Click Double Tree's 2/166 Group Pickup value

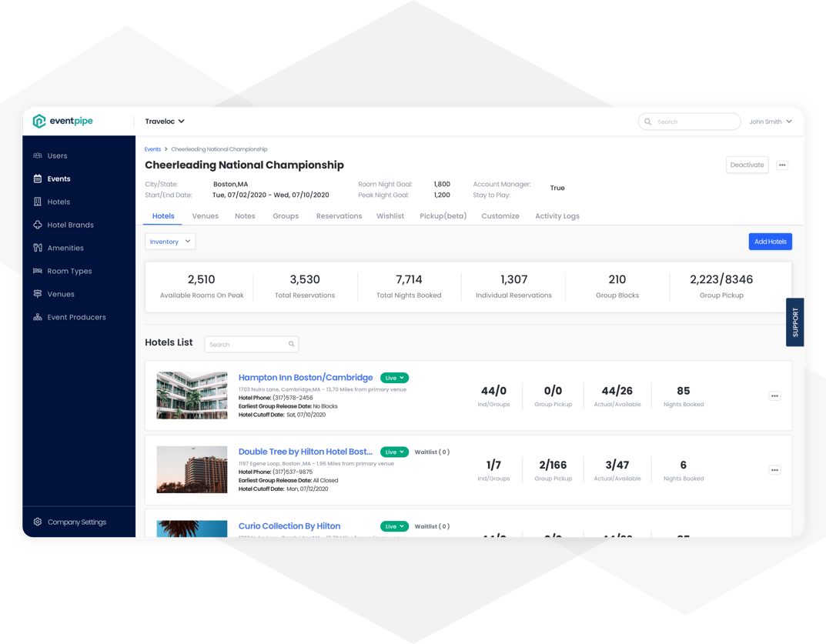coord(553,465)
